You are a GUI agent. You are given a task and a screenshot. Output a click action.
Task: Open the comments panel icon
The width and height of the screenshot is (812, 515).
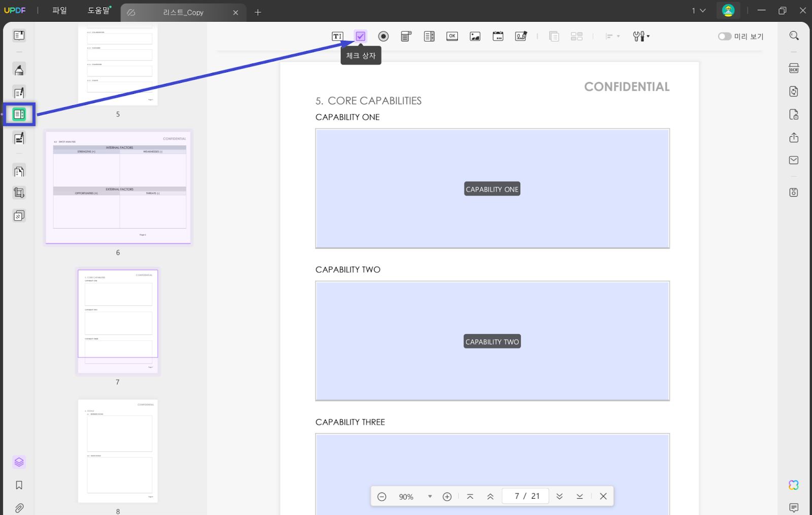click(x=794, y=508)
